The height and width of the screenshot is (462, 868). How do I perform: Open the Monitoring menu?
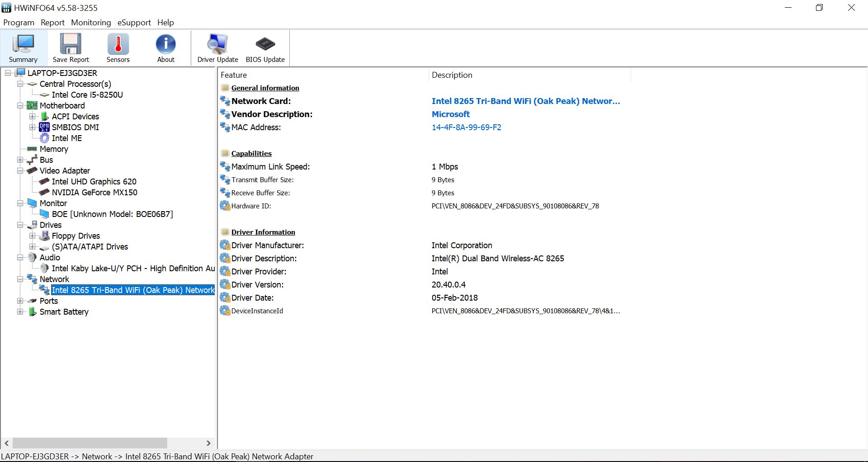pos(91,23)
